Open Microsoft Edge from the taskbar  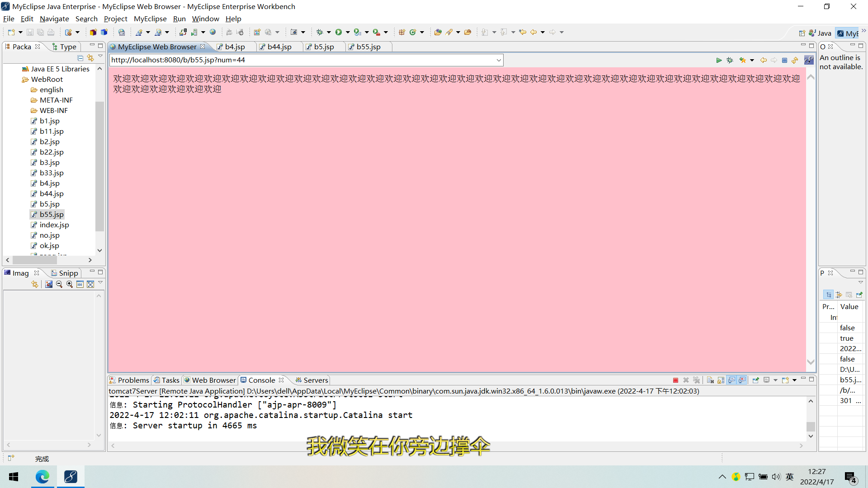click(x=42, y=477)
